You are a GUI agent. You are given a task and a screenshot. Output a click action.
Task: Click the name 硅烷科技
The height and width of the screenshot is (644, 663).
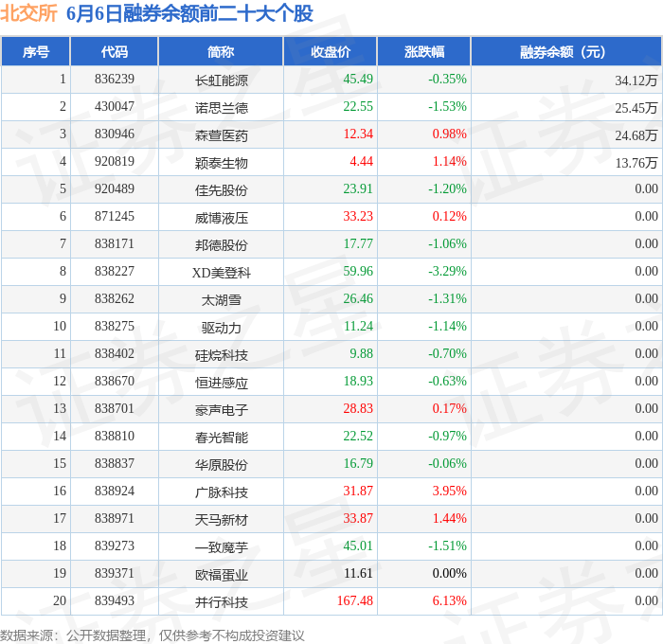click(x=221, y=355)
